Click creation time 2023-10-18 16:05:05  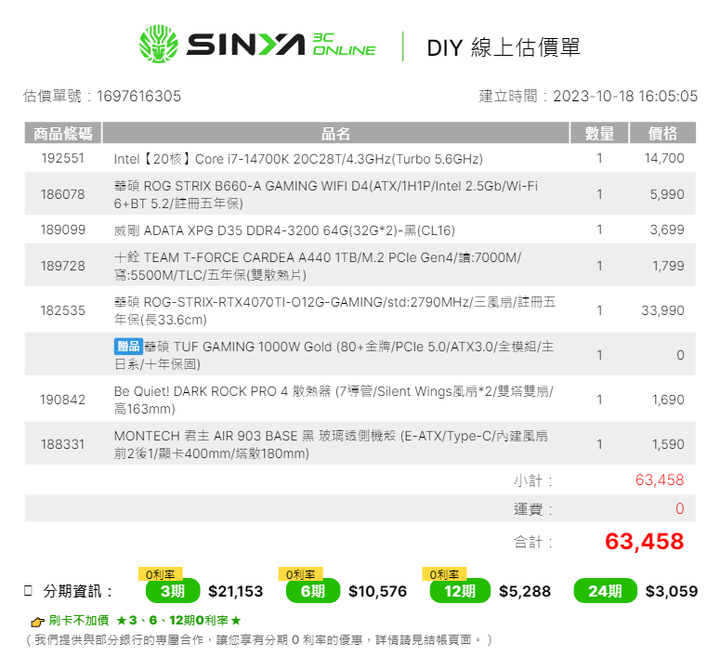pyautogui.click(x=625, y=96)
